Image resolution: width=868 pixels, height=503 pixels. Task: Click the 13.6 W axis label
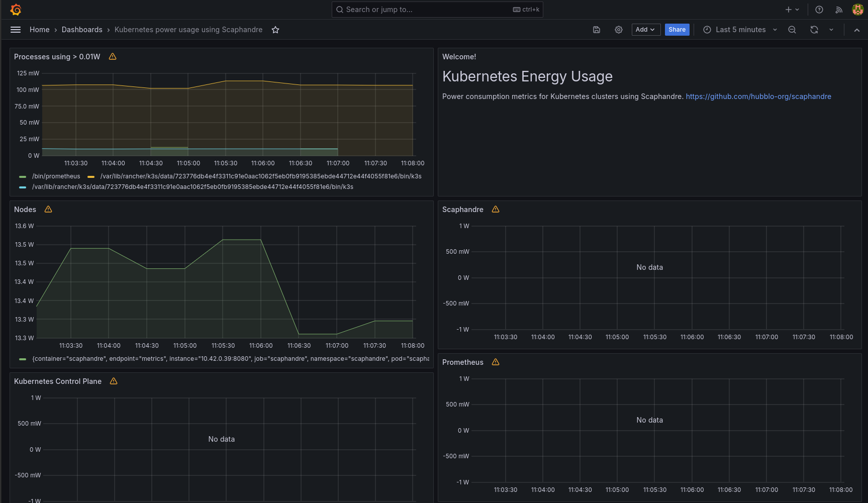pos(25,226)
